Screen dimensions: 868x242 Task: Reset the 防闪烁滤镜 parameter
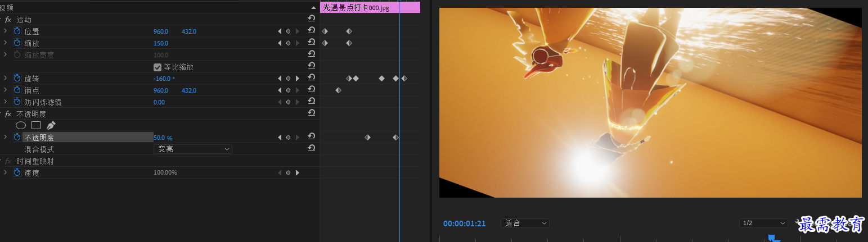(x=311, y=102)
